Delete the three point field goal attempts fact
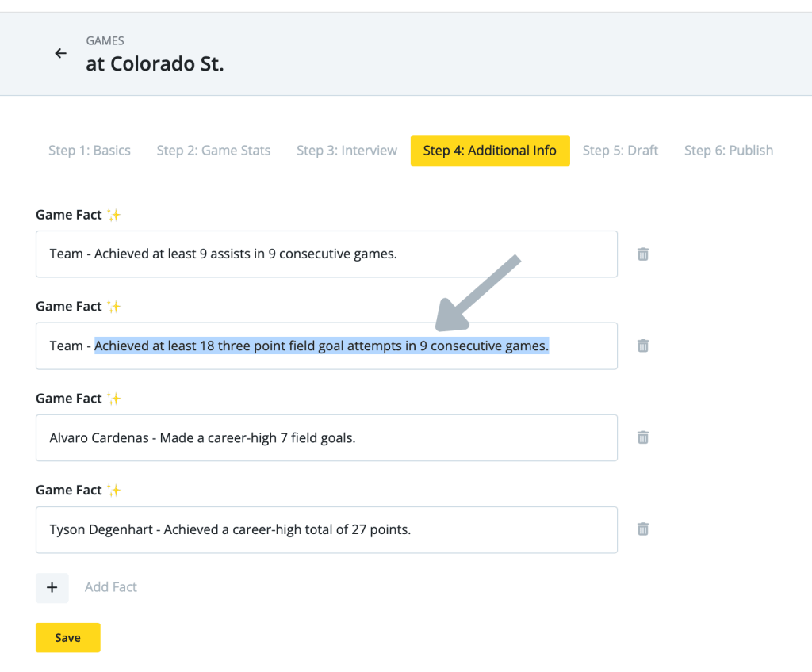 [x=642, y=346]
